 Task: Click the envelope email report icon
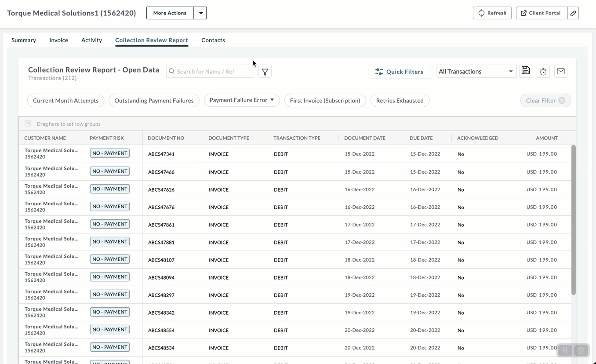[561, 71]
